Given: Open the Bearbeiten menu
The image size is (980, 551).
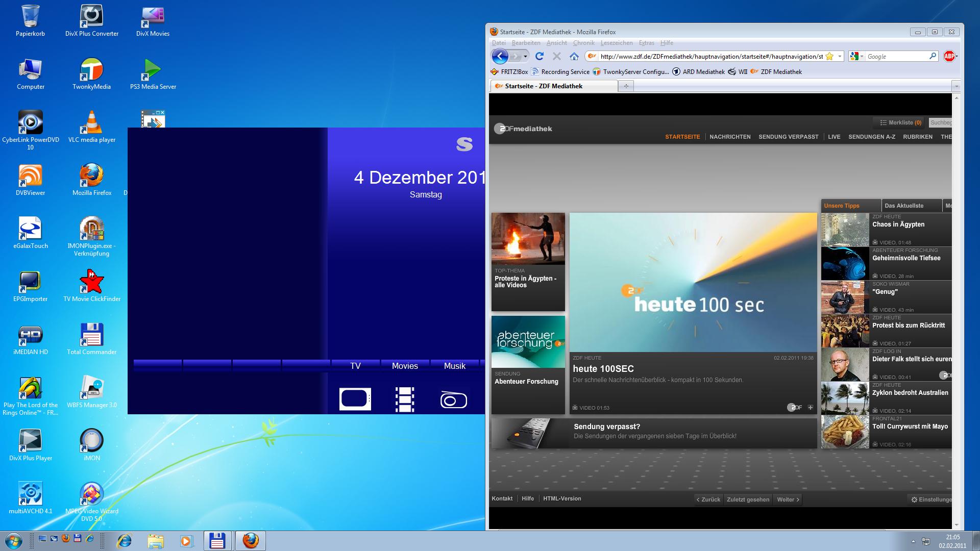Looking at the screenshot, I should (526, 43).
